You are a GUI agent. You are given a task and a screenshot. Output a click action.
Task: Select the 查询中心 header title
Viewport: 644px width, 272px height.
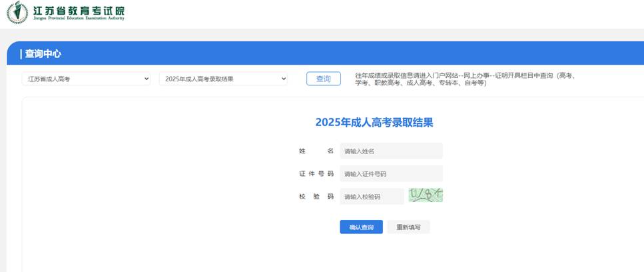pos(43,54)
